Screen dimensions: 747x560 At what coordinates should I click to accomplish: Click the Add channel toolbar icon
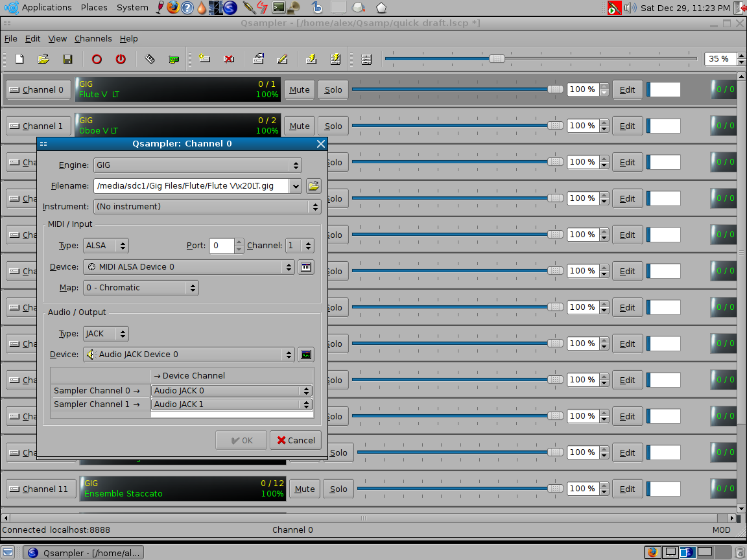coord(204,59)
